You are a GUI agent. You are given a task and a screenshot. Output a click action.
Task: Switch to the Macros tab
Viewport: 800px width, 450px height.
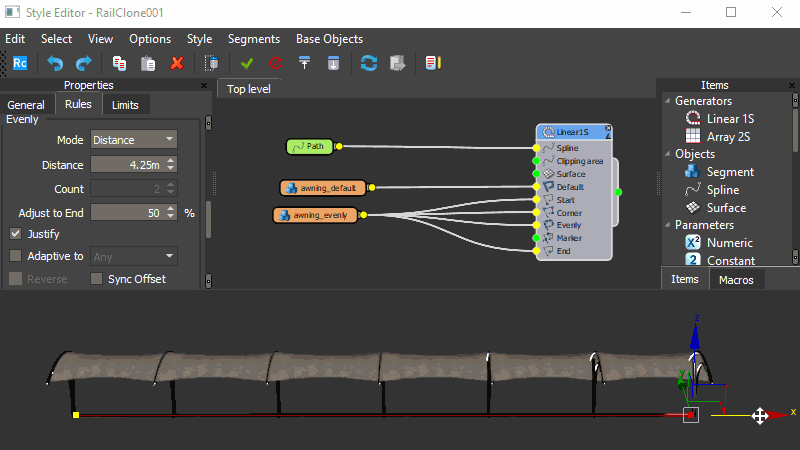[x=736, y=280]
